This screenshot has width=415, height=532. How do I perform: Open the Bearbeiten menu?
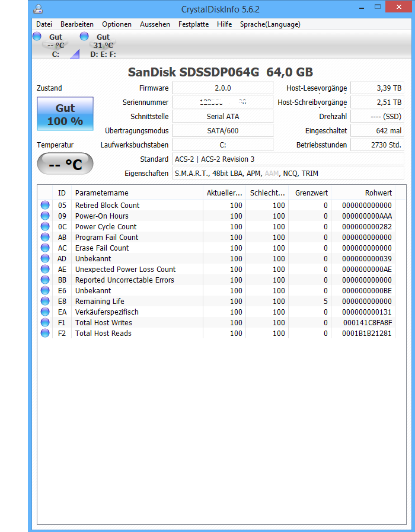click(77, 24)
